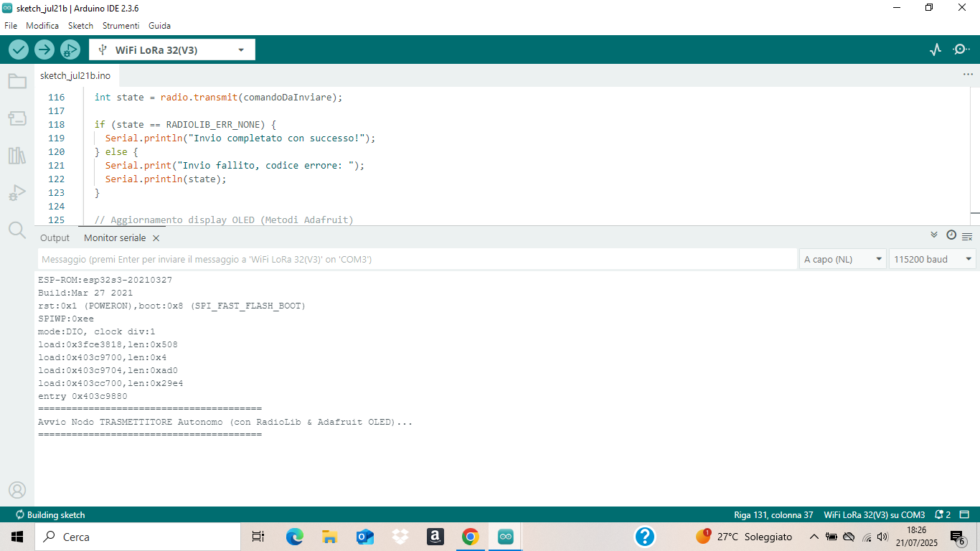Screen dimensions: 980x551
Task: Select the sketch_jul21b.ino editor tab
Action: point(75,75)
